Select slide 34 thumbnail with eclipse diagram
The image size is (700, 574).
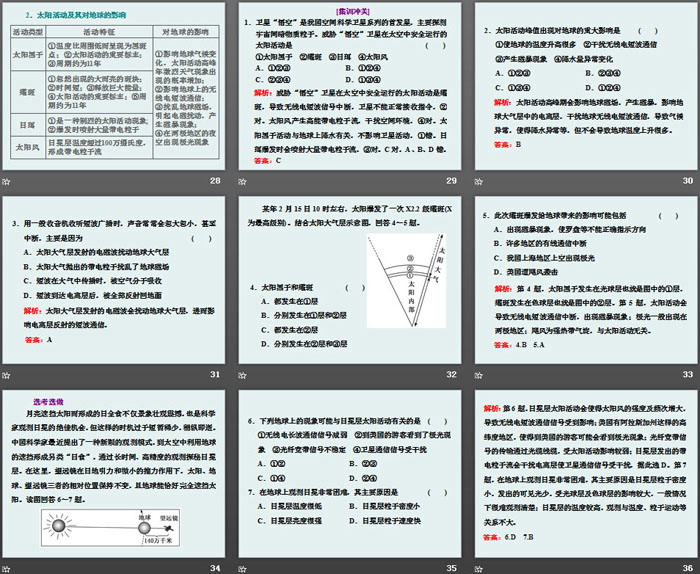click(x=114, y=474)
